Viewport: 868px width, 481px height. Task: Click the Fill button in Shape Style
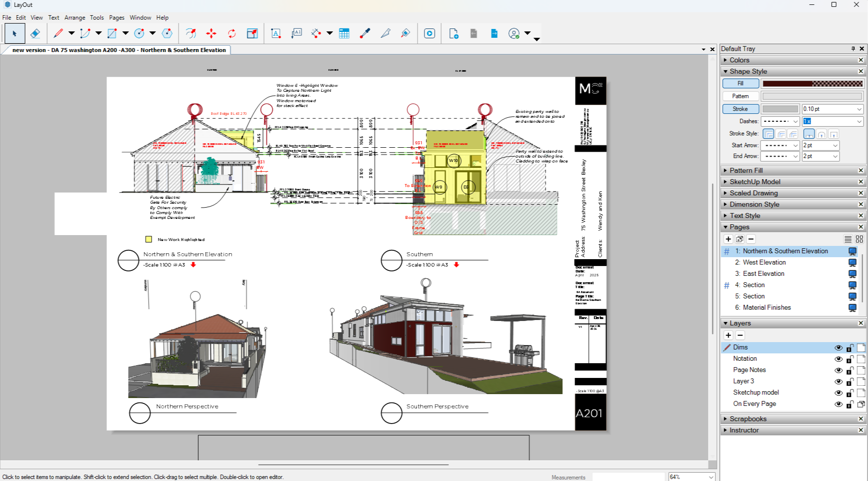click(x=740, y=83)
